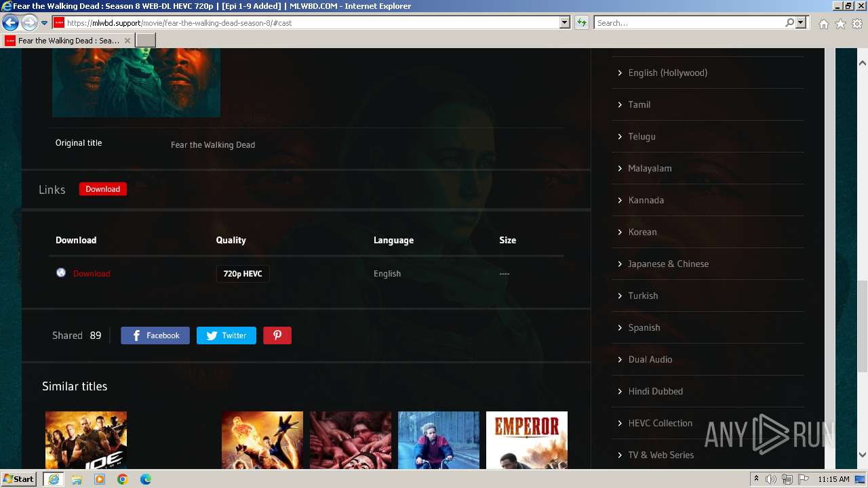
Task: Open TV & Web Series category
Action: (661, 455)
